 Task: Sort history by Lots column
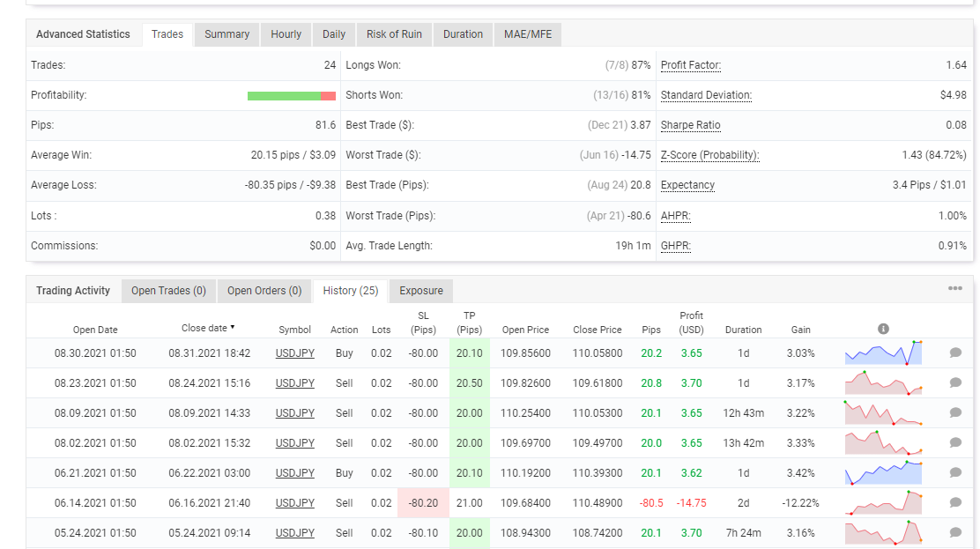(382, 330)
